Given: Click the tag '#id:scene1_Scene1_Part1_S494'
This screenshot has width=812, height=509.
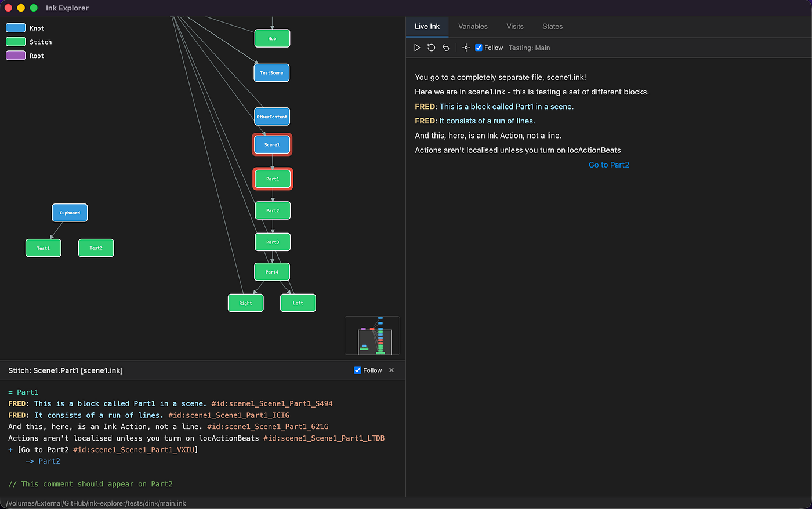Looking at the screenshot, I should tap(272, 403).
